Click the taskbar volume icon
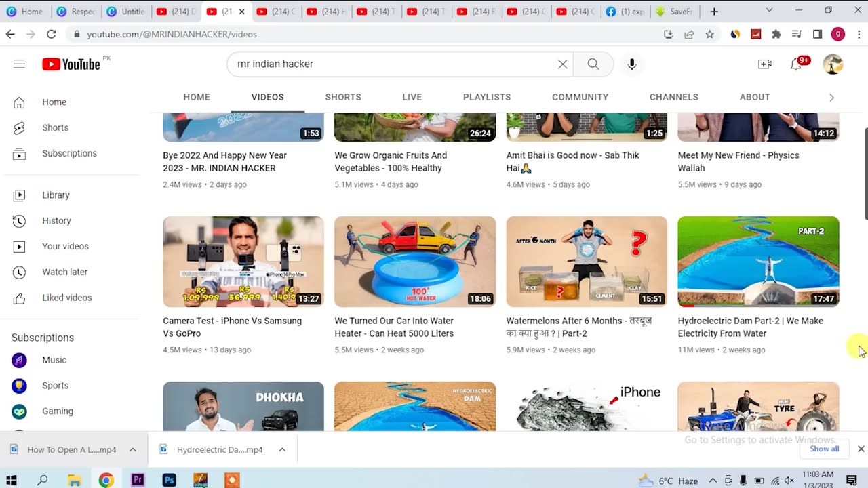 [x=789, y=481]
